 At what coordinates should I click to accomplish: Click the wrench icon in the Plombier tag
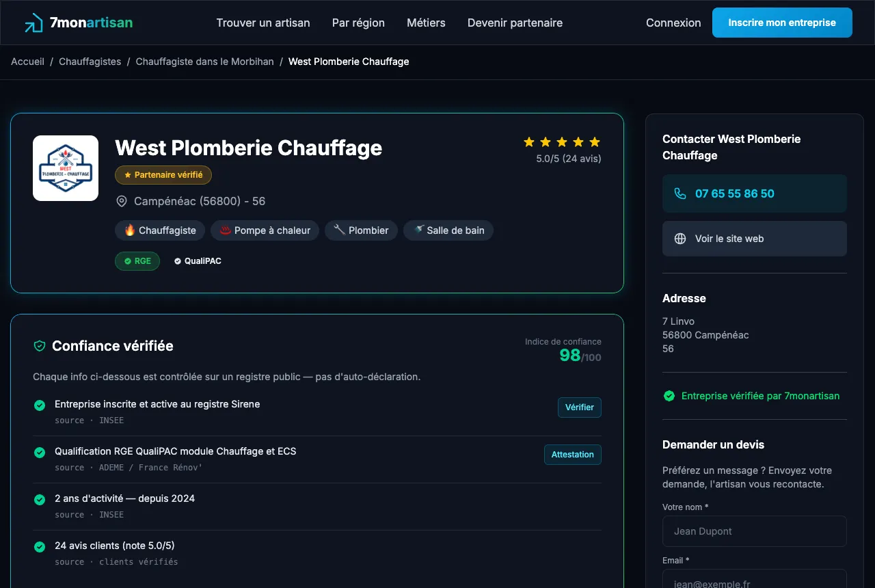click(340, 230)
